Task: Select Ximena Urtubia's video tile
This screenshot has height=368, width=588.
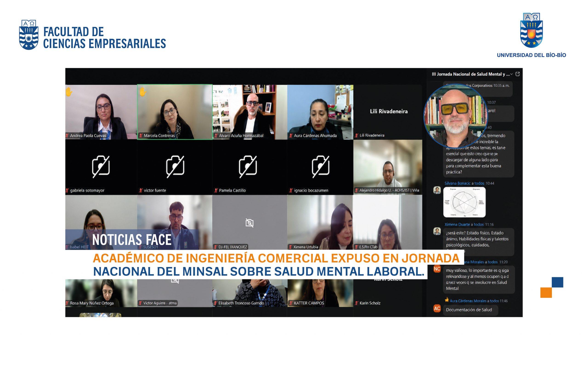Action: 320,222
